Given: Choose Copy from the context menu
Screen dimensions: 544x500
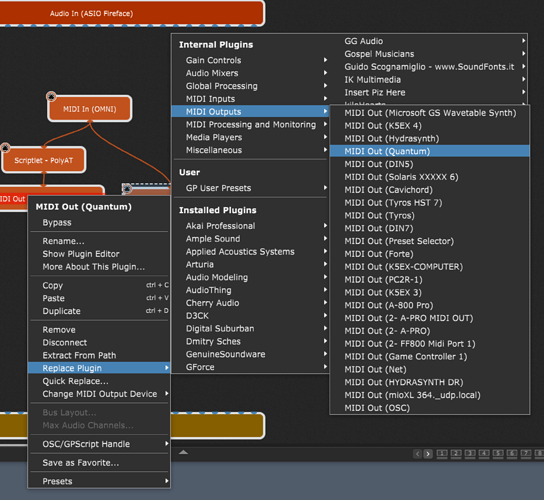Looking at the screenshot, I should [x=99, y=285].
